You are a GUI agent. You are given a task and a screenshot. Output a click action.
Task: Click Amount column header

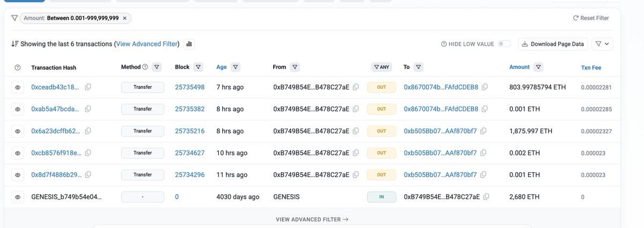click(519, 67)
